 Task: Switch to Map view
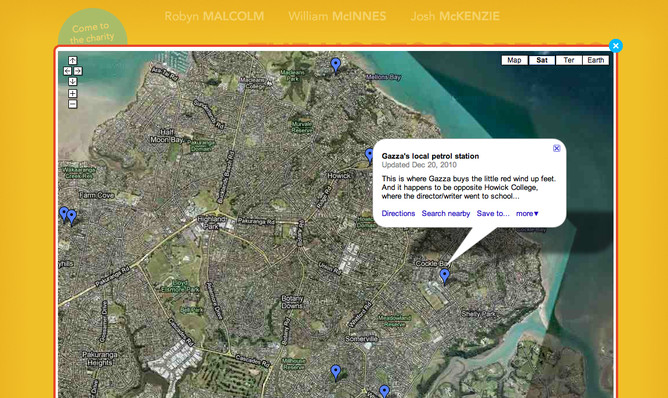(x=514, y=60)
